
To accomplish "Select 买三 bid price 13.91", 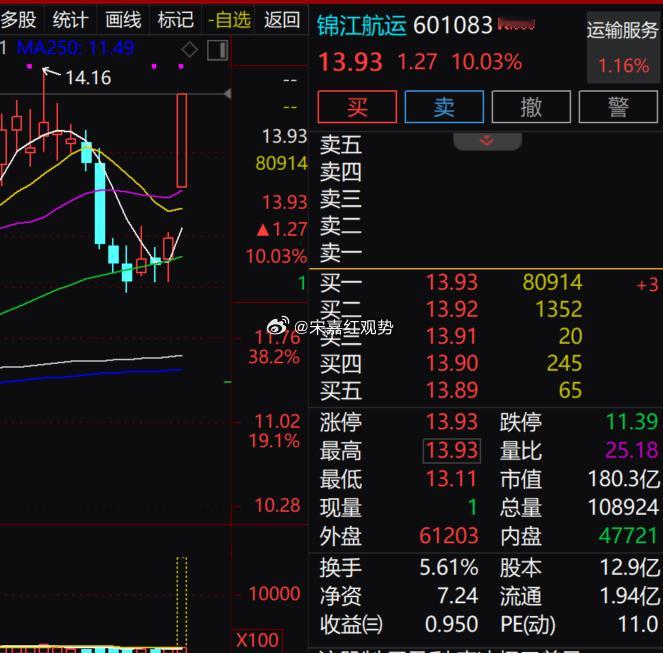I will click(x=451, y=336).
